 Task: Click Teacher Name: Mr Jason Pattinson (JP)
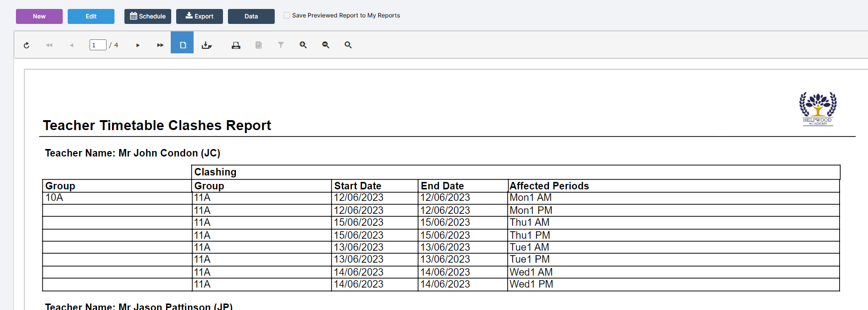click(138, 306)
